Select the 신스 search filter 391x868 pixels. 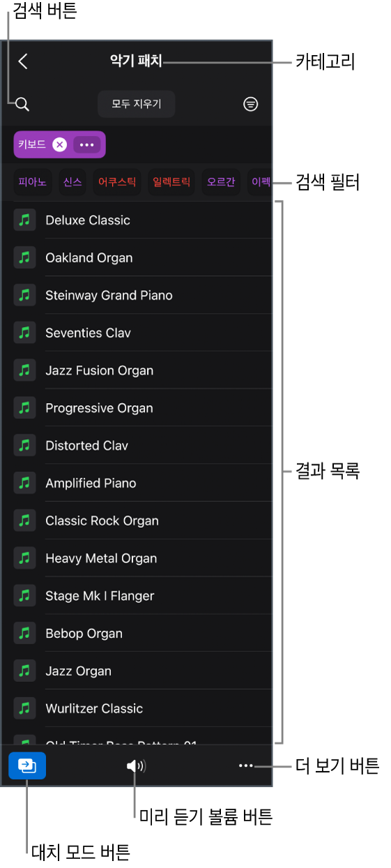[x=72, y=182]
